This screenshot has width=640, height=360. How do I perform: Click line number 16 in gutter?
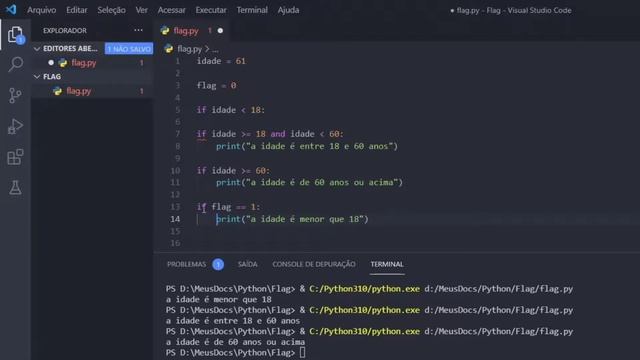click(175, 243)
